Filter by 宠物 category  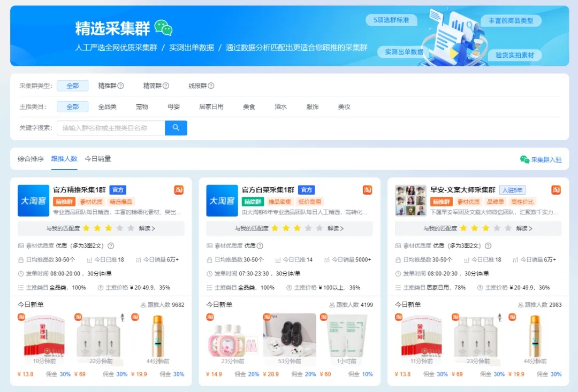(x=142, y=107)
